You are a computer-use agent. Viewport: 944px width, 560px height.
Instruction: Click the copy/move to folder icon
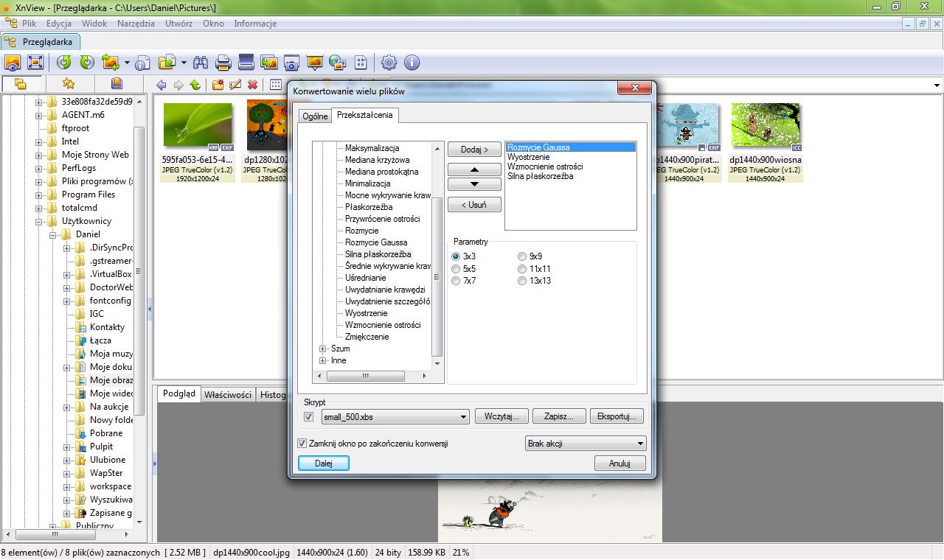(167, 63)
